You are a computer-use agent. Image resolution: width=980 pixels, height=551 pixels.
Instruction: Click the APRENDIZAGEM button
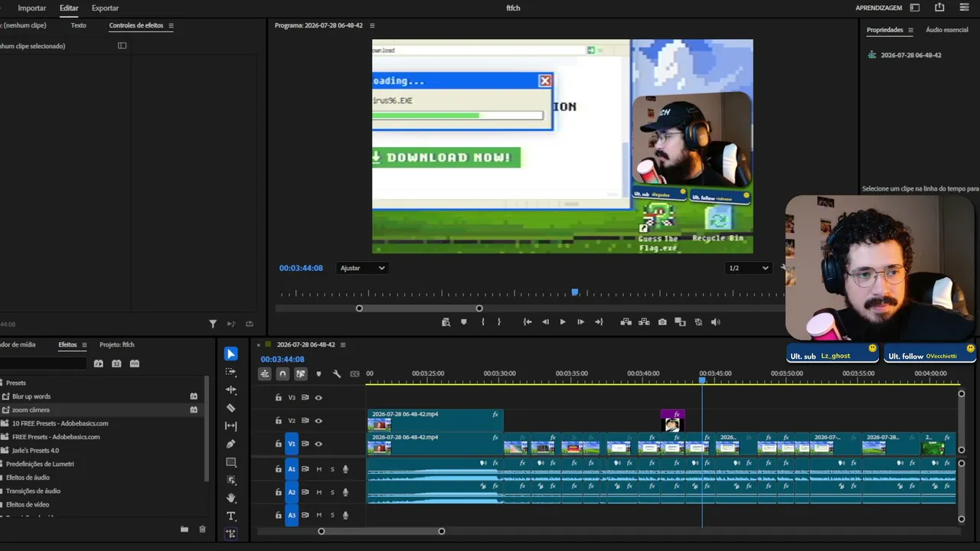pyautogui.click(x=879, y=8)
